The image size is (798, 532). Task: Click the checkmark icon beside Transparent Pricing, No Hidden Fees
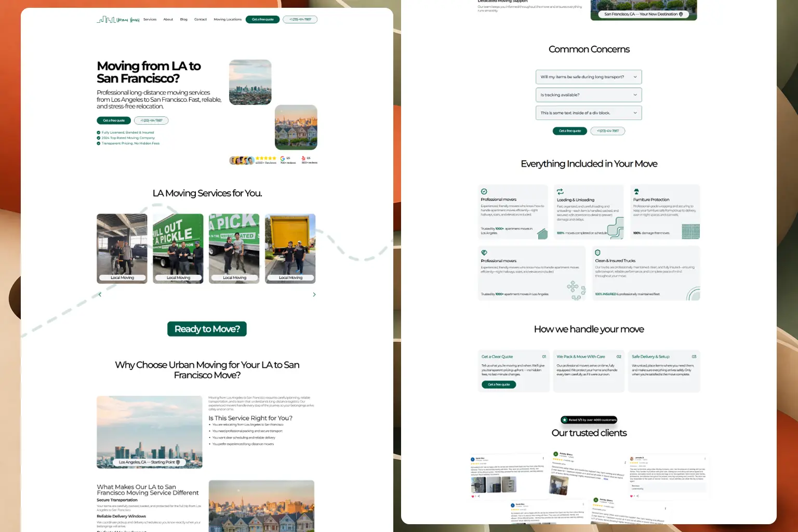pos(99,143)
